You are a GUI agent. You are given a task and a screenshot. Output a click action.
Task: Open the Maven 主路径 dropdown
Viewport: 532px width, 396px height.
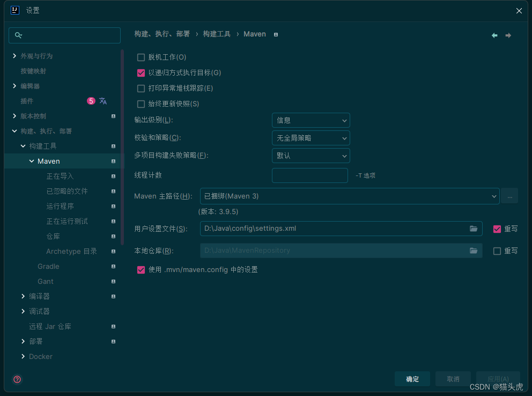[350, 196]
